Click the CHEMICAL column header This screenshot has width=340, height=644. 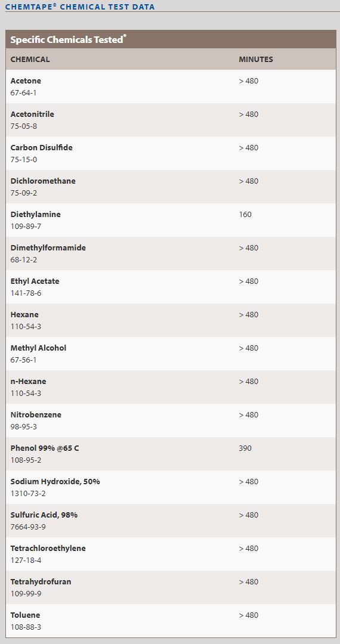[x=30, y=59]
